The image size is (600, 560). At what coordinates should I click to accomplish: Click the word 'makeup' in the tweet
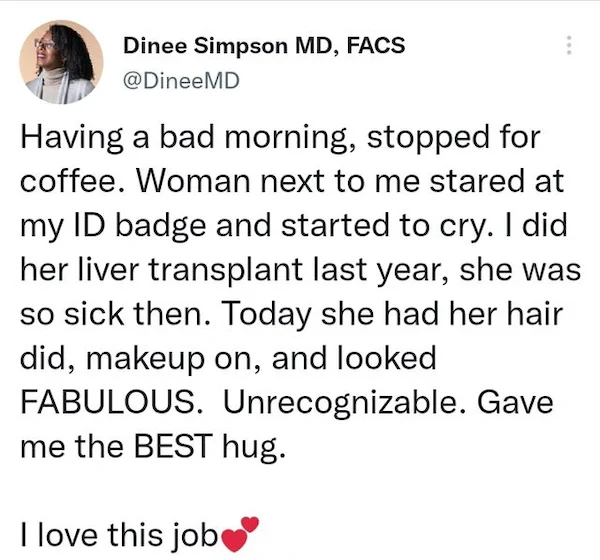pos(146,359)
